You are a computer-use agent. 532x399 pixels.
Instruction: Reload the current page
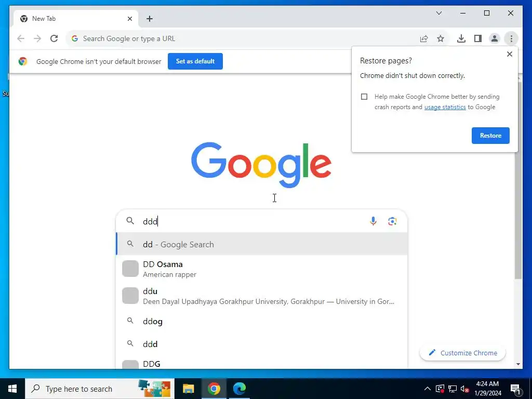(54, 38)
